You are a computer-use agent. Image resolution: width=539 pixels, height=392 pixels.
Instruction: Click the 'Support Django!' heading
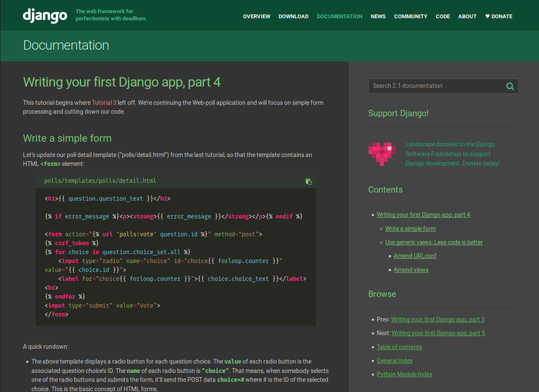398,113
